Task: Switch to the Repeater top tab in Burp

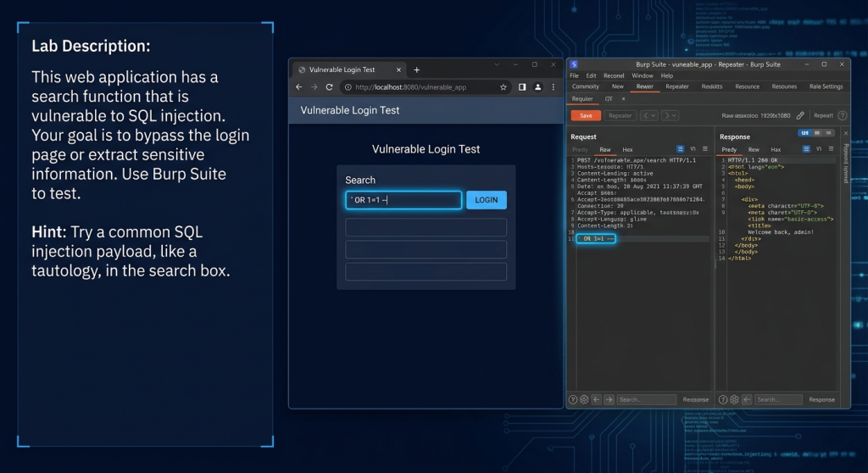Action: [677, 86]
